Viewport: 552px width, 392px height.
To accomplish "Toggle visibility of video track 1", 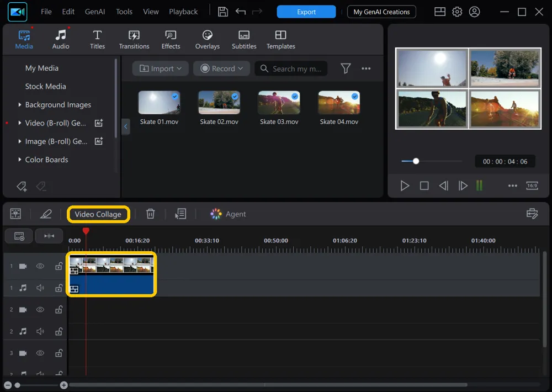I will (40, 266).
